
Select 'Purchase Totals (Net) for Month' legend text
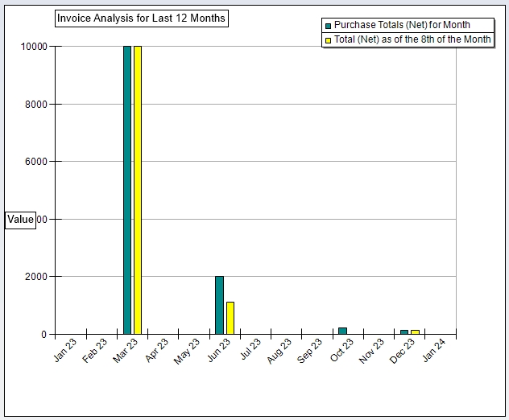(402, 25)
